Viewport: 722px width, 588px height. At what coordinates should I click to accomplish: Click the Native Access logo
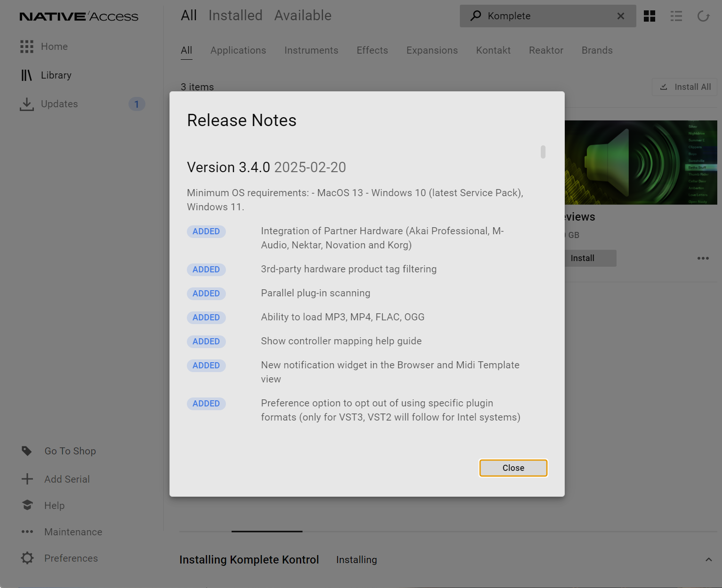coord(79,16)
